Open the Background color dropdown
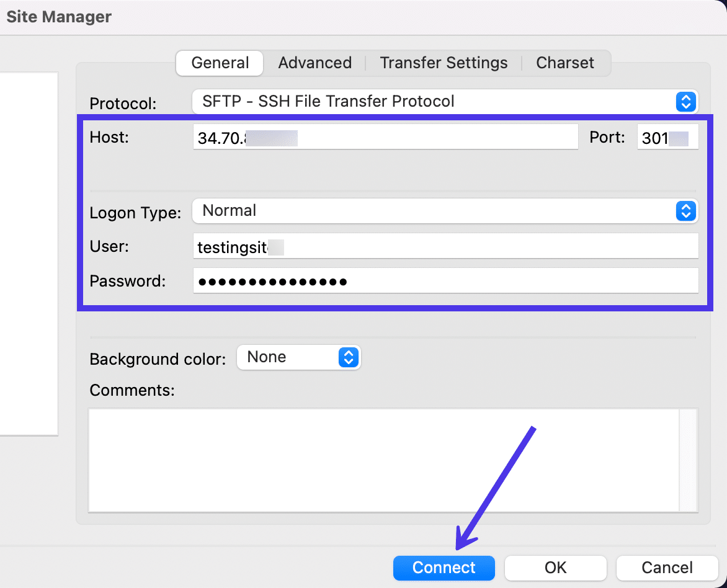Image resolution: width=727 pixels, height=588 pixels. pyautogui.click(x=292, y=357)
